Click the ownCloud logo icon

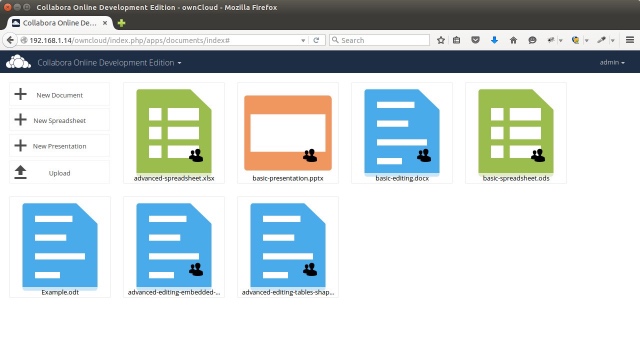(x=18, y=62)
